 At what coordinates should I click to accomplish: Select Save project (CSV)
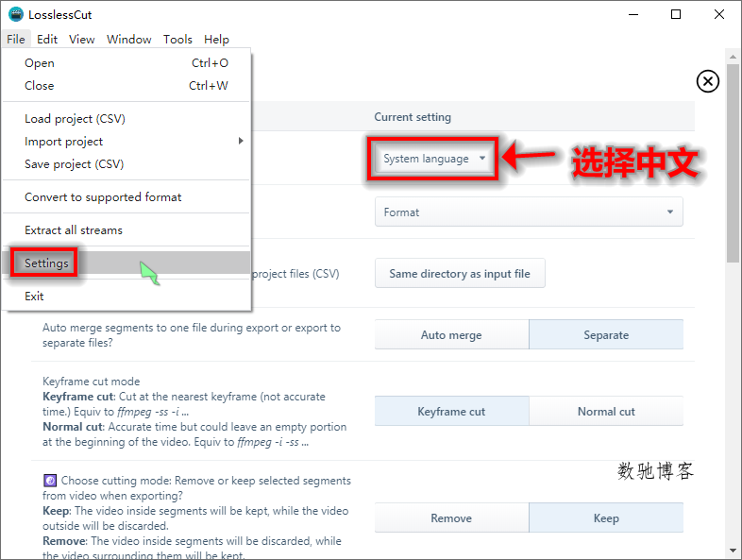click(126, 164)
